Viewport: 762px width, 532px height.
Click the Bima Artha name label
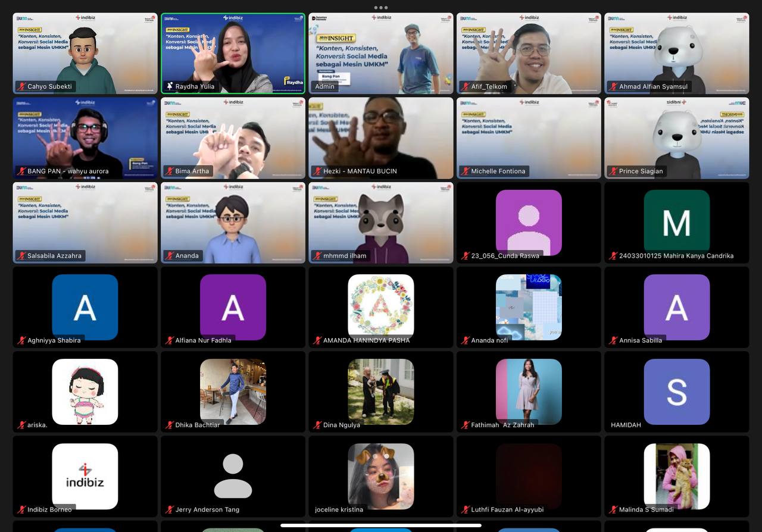pyautogui.click(x=192, y=171)
